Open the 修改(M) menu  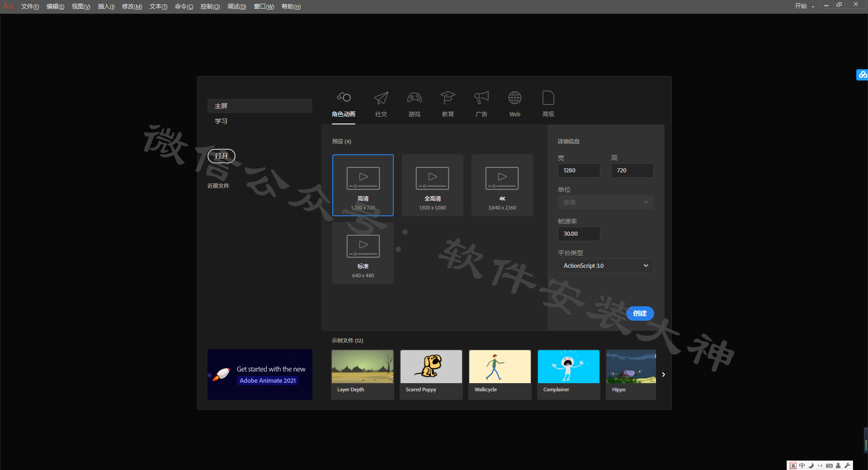coord(132,6)
